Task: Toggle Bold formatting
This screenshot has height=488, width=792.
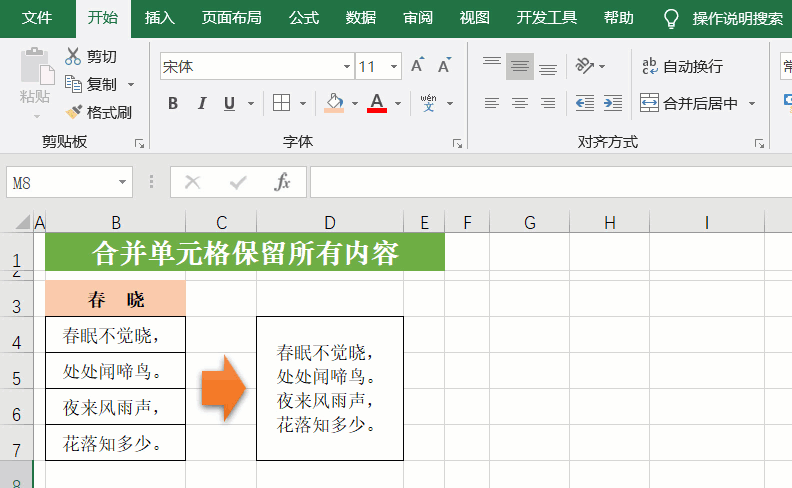Action: (x=173, y=104)
